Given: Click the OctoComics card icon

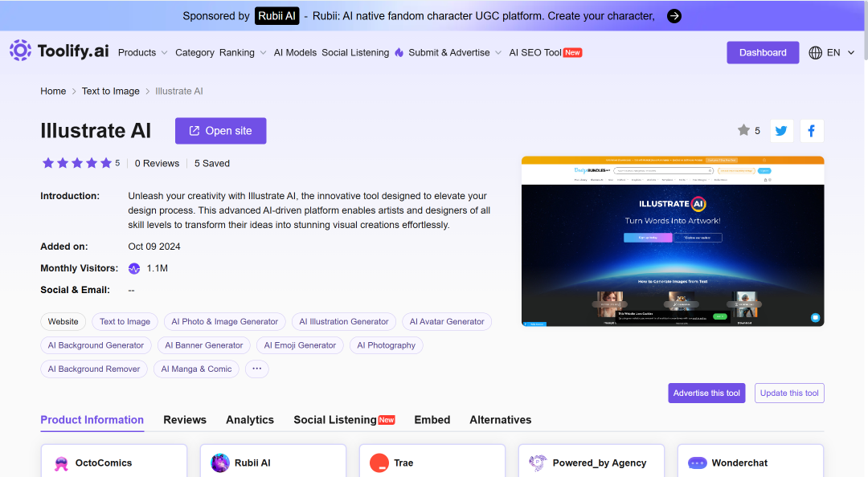Looking at the screenshot, I should [61, 463].
